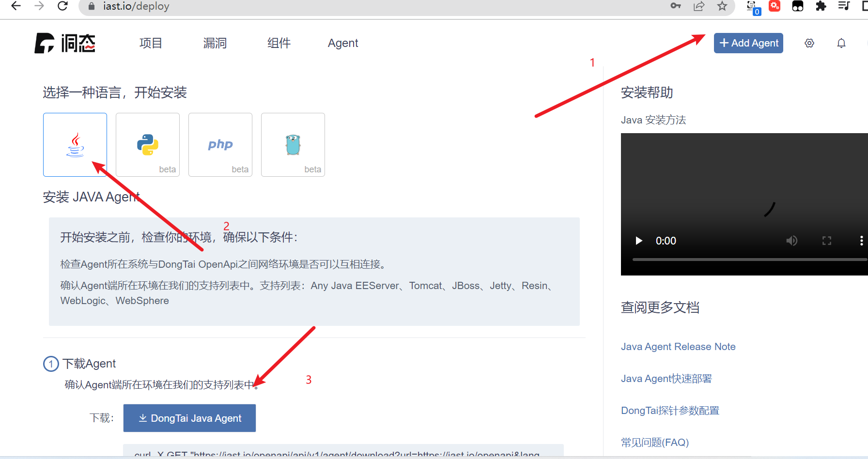This screenshot has height=459, width=868.
Task: Click the 查阅更多文档 heading
Action: (x=660, y=307)
